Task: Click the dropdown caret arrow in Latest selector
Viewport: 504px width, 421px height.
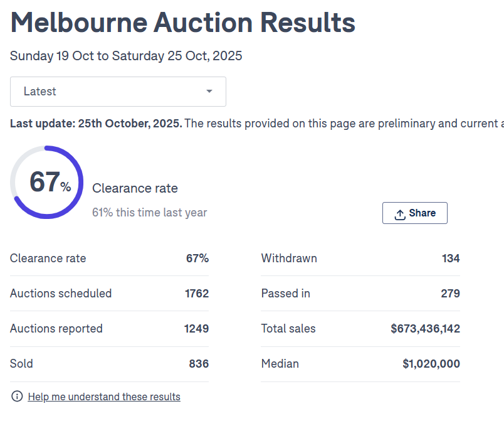Action: (209, 92)
